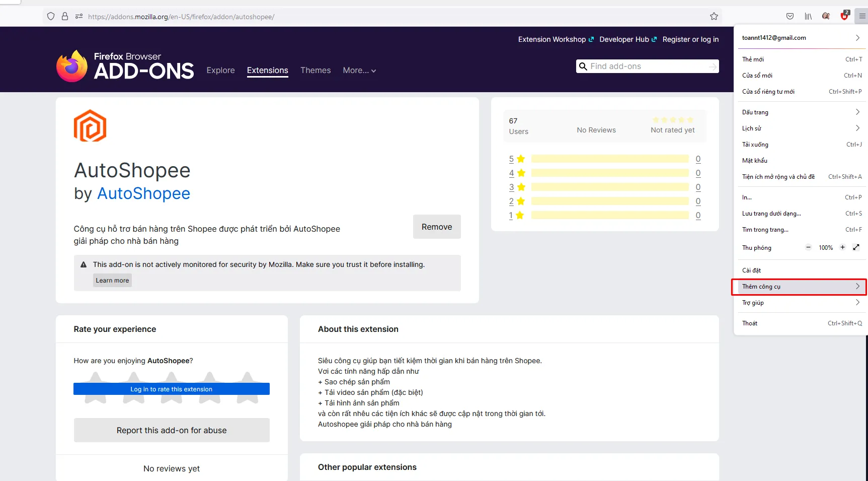Click the search submit arrow
The image size is (868, 481).
point(713,66)
